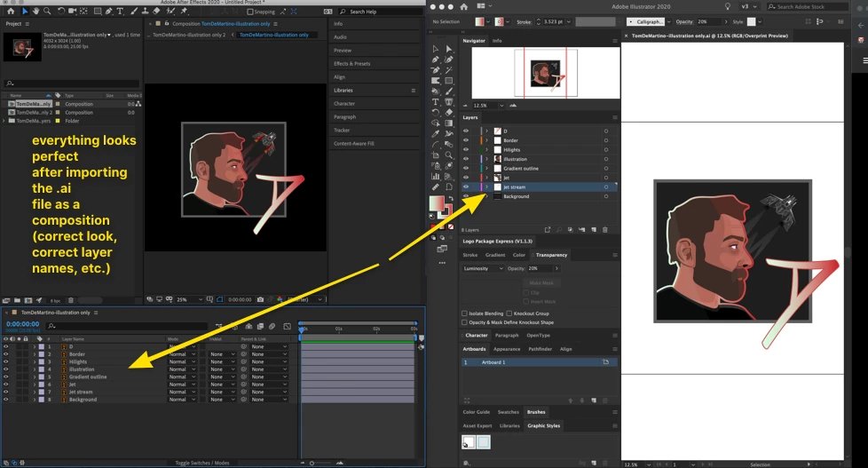Click Search Help field in After Effects
Image resolution: width=868 pixels, height=468 pixels.
[381, 12]
